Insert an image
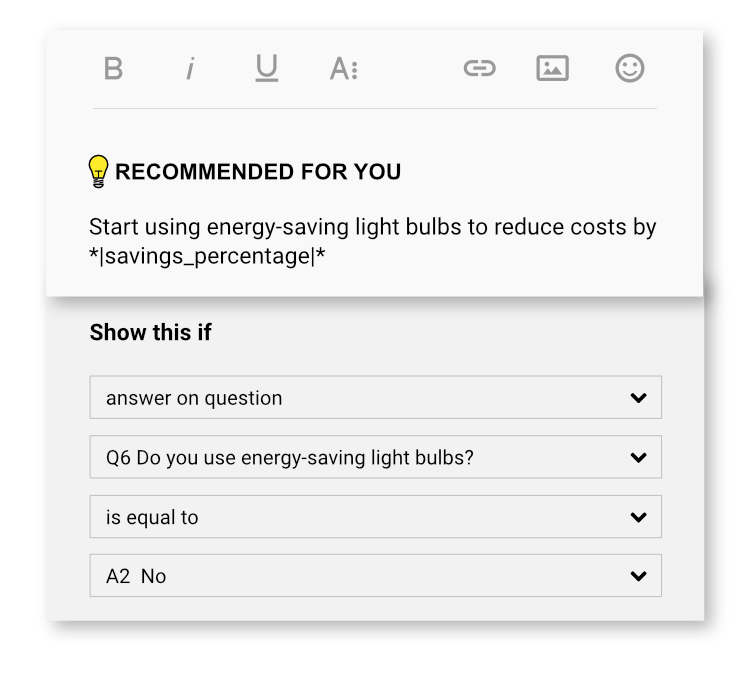 (x=552, y=68)
